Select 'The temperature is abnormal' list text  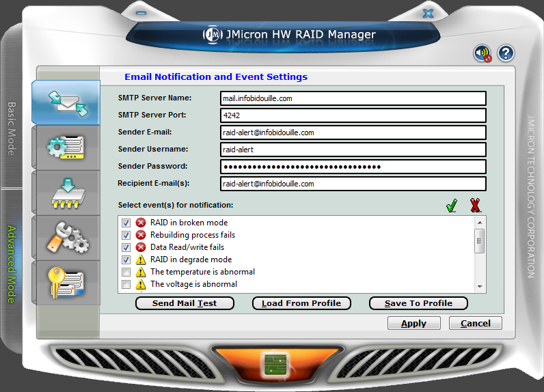[x=202, y=272]
